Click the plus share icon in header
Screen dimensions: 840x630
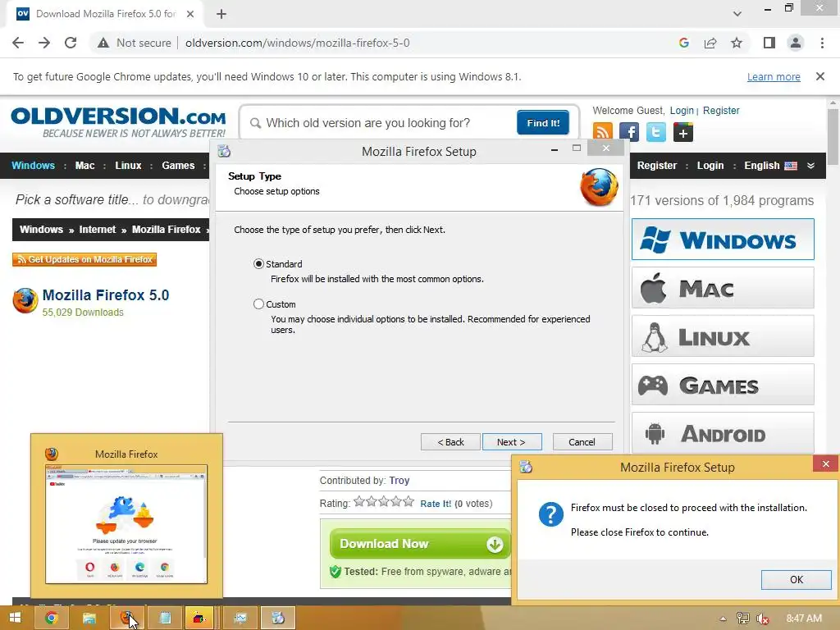[x=683, y=132]
